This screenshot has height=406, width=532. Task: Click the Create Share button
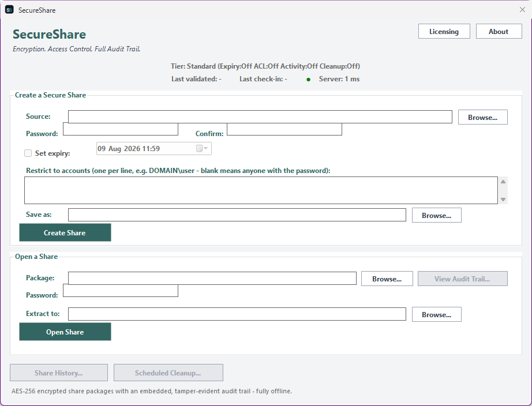(65, 232)
